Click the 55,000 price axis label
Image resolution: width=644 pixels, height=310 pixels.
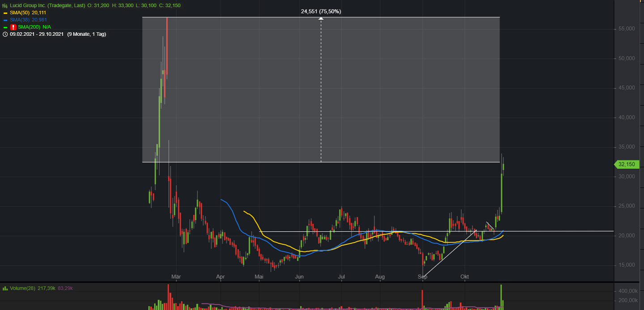[x=627, y=29]
